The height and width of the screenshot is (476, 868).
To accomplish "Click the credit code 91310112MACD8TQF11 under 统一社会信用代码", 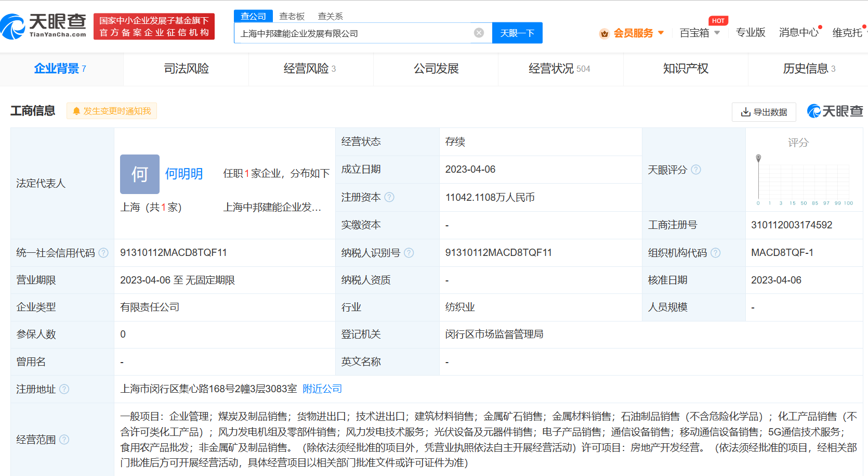I will [x=174, y=253].
